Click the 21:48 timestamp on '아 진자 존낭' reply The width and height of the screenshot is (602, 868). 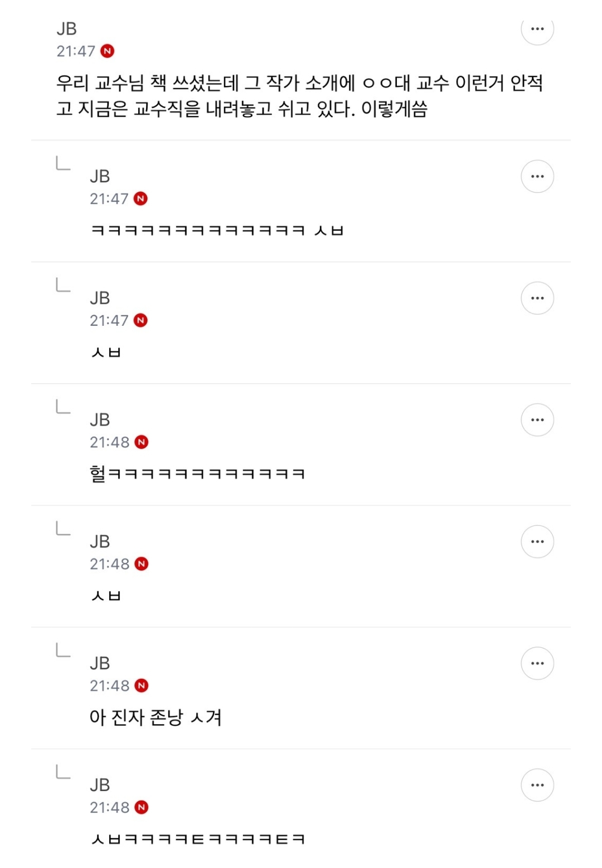click(109, 686)
